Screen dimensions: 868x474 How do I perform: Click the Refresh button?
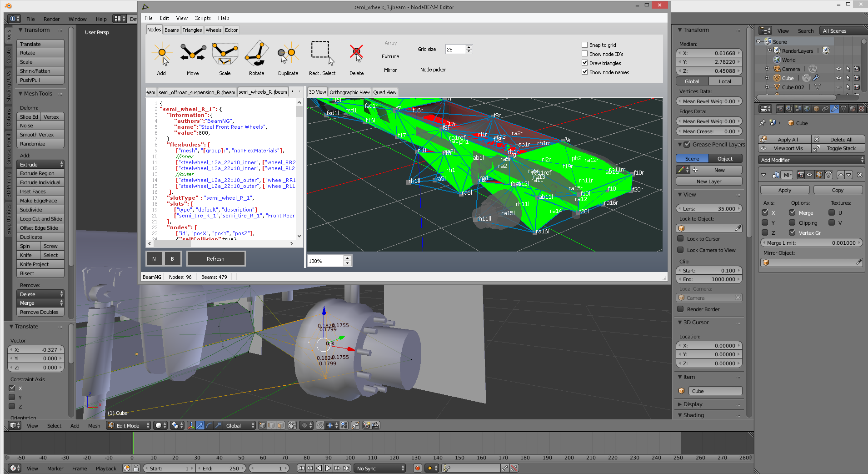[x=215, y=259]
